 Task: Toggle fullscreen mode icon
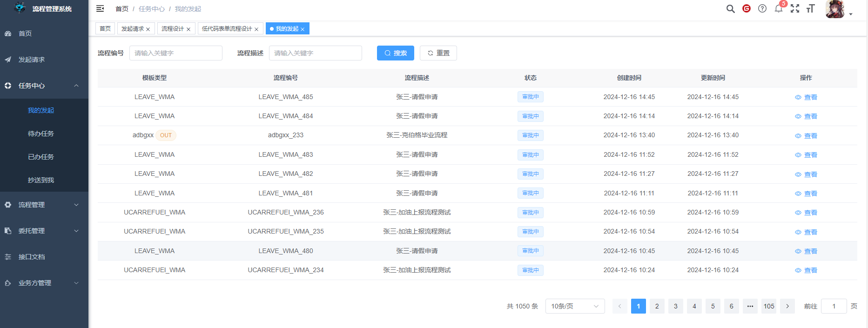[795, 9]
